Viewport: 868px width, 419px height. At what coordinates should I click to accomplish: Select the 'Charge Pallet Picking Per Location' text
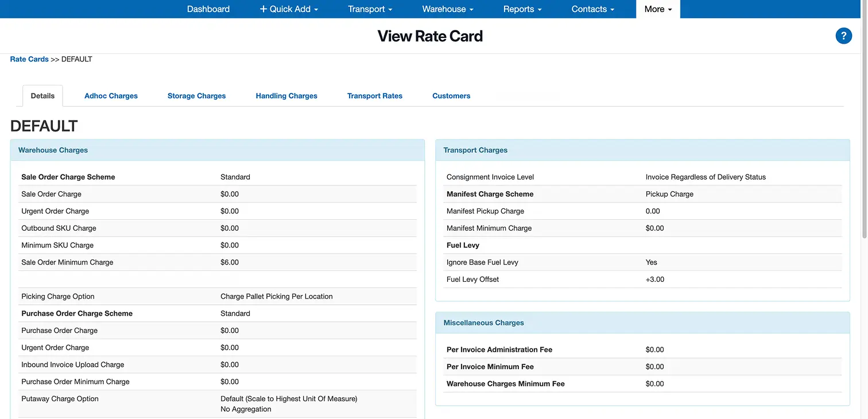coord(277,297)
